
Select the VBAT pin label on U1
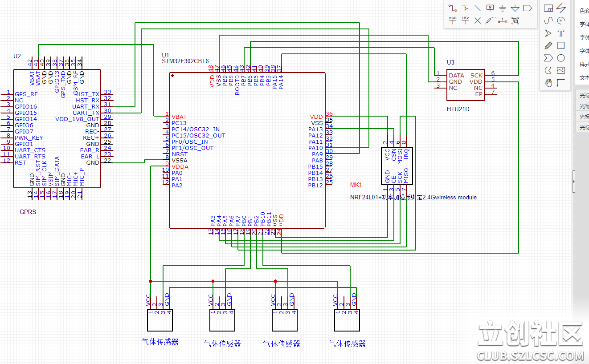pos(179,117)
